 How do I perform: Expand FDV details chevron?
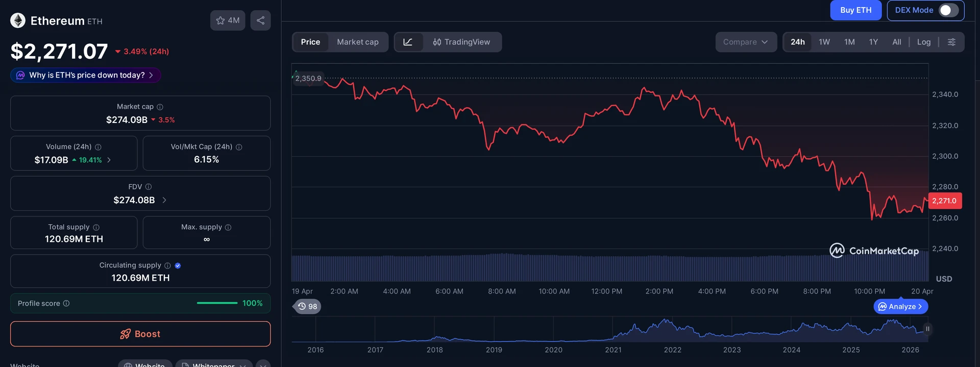coord(164,200)
